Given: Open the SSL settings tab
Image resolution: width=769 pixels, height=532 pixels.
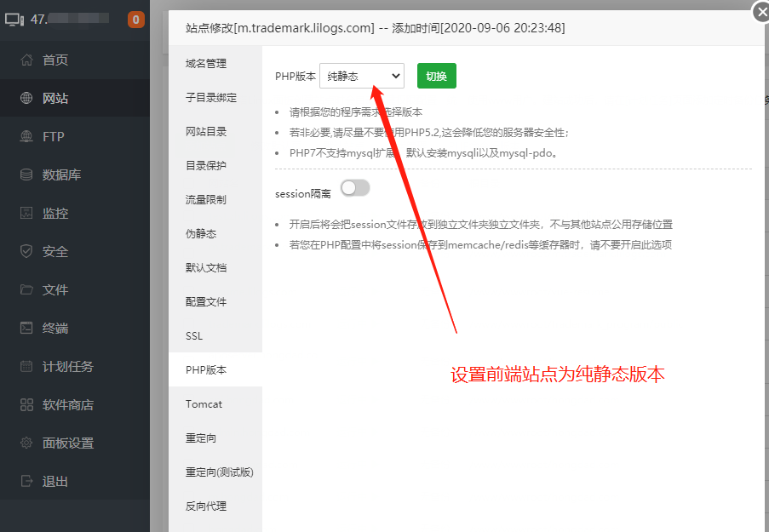Looking at the screenshot, I should click(x=195, y=336).
